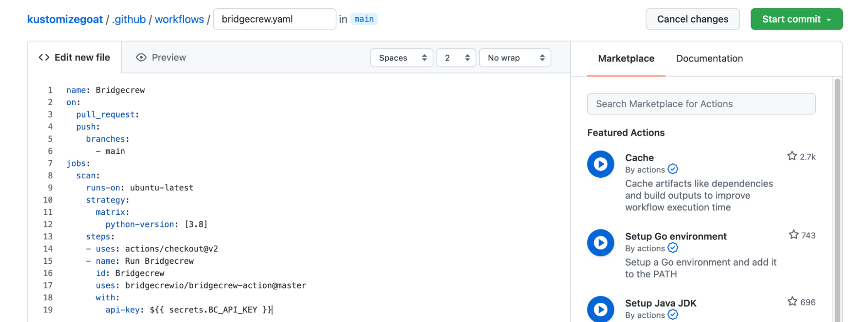The width and height of the screenshot is (868, 322).
Task: Click the 'runs-on: ubuntu-latest' line
Action: (x=140, y=188)
